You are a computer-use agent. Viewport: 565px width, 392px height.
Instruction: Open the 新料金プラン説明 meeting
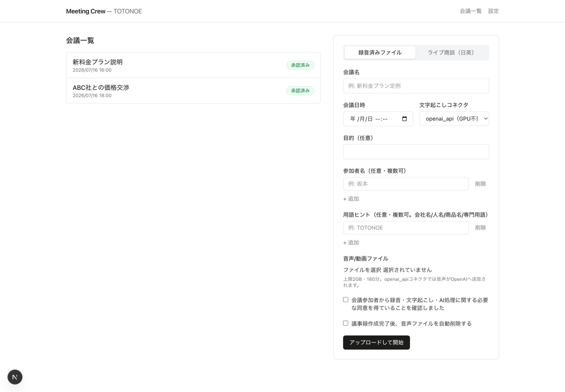pos(193,65)
